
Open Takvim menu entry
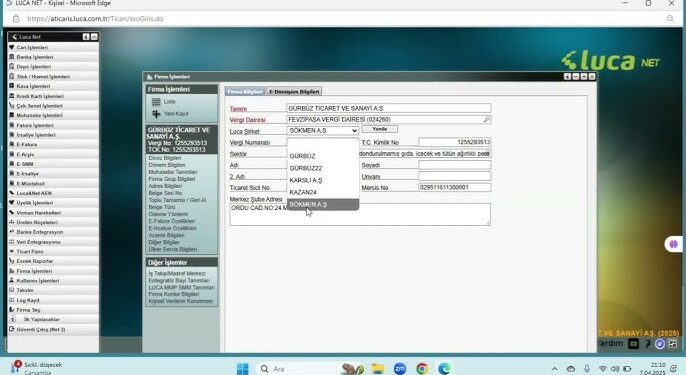pos(53,291)
